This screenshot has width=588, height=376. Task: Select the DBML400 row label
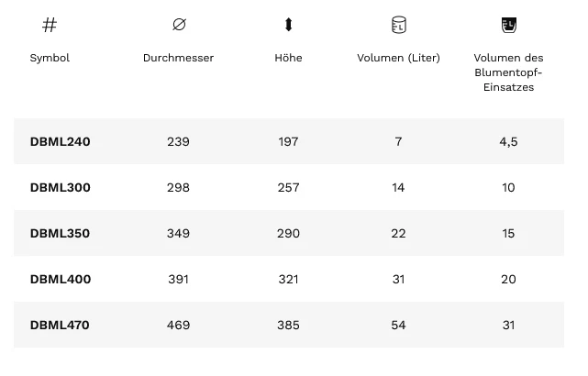(x=60, y=279)
